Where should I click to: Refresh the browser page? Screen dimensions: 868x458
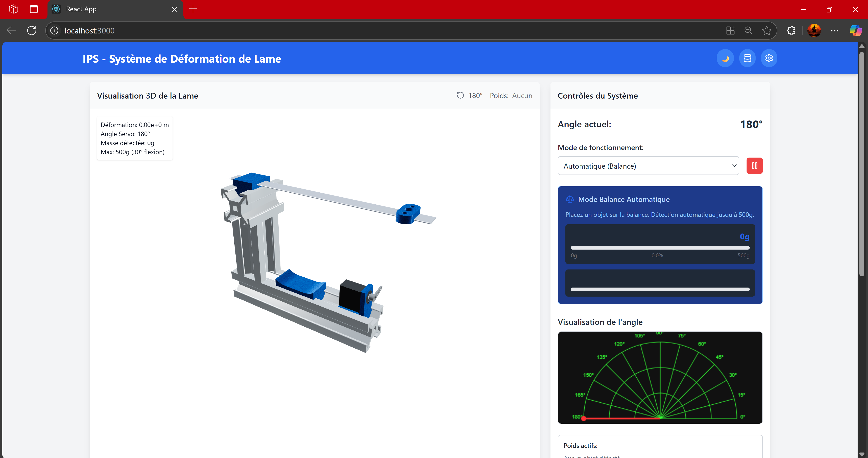pos(32,31)
